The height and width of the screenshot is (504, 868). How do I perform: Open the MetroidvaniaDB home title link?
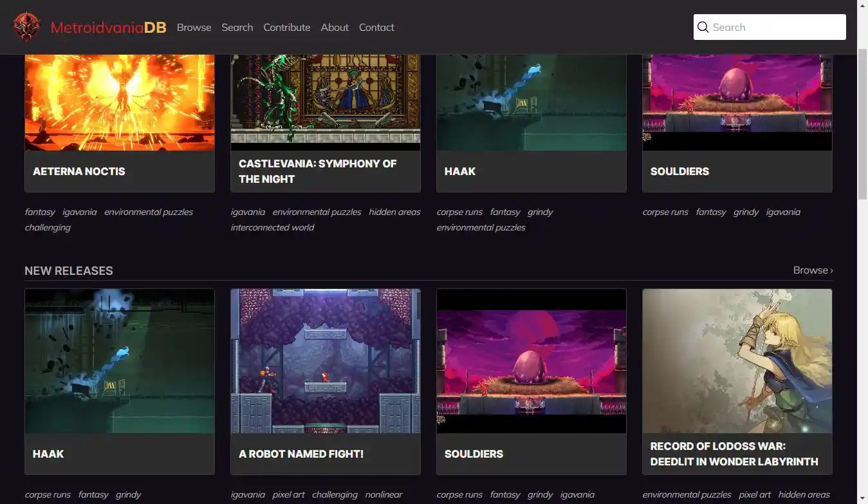point(108,28)
